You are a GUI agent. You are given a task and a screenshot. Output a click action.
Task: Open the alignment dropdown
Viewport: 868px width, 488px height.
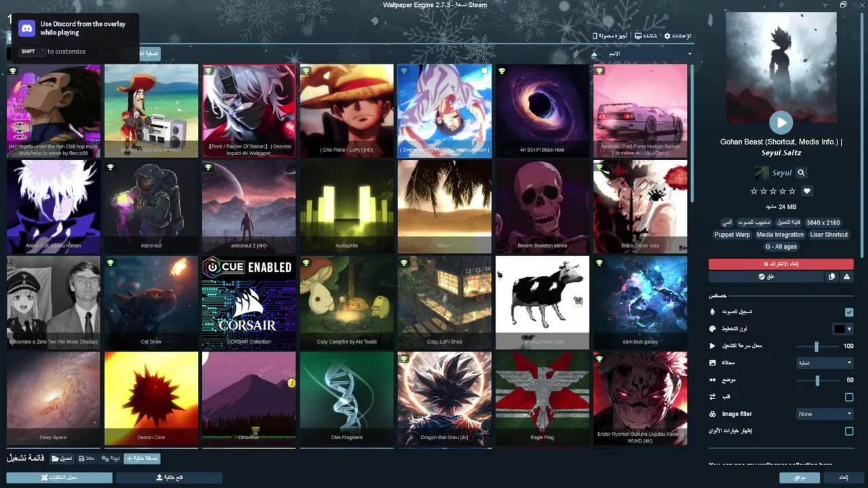pos(825,363)
